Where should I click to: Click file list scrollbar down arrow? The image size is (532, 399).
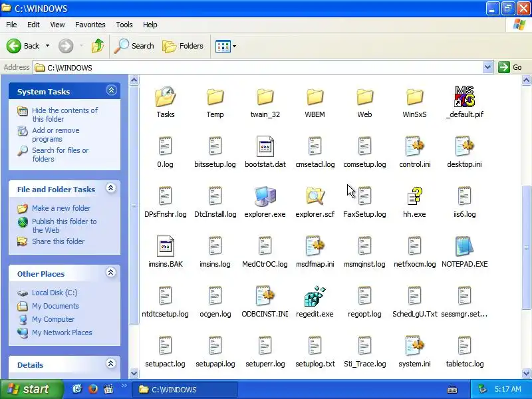[526, 373]
